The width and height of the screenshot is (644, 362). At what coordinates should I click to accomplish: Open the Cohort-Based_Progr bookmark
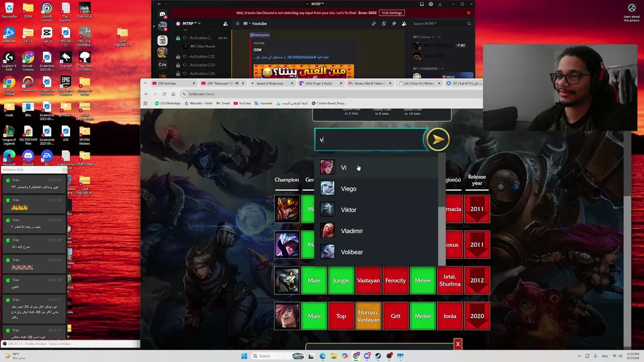point(329,104)
